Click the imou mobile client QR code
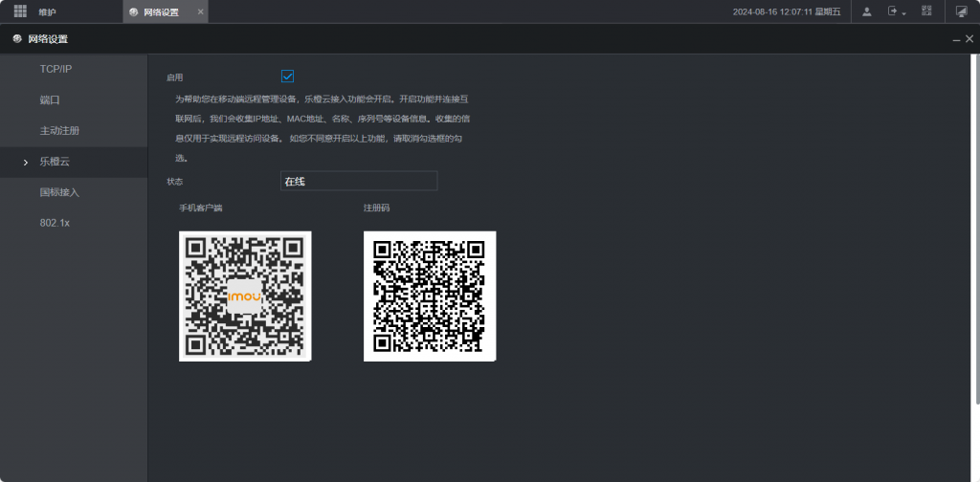Screen dimensions: 980x482 coord(245,296)
